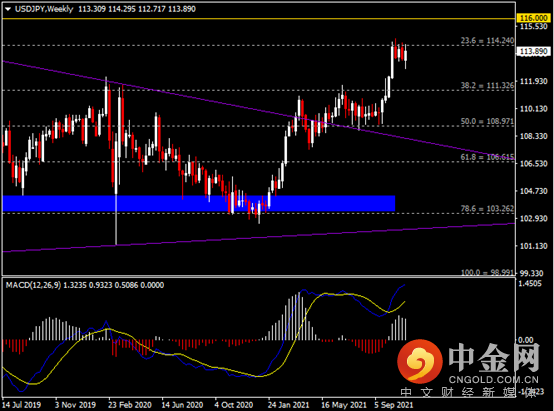Click the 116.000 yellow price label
Image resolution: width=554 pixels, height=411 pixels.
pos(534,18)
